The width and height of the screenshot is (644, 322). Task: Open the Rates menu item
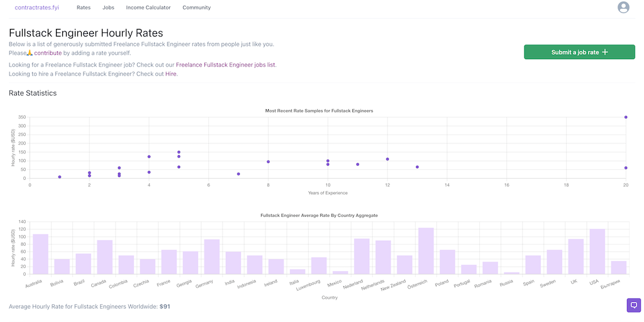coord(83,8)
